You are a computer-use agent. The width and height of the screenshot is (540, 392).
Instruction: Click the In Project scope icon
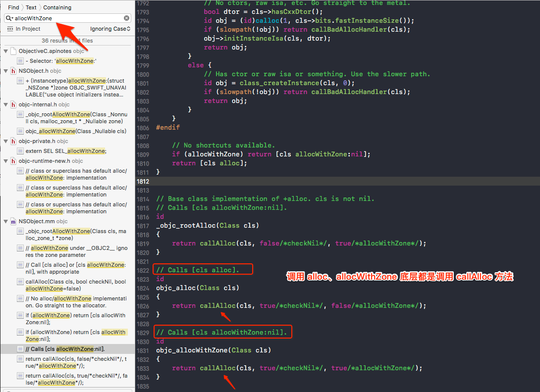10,29
